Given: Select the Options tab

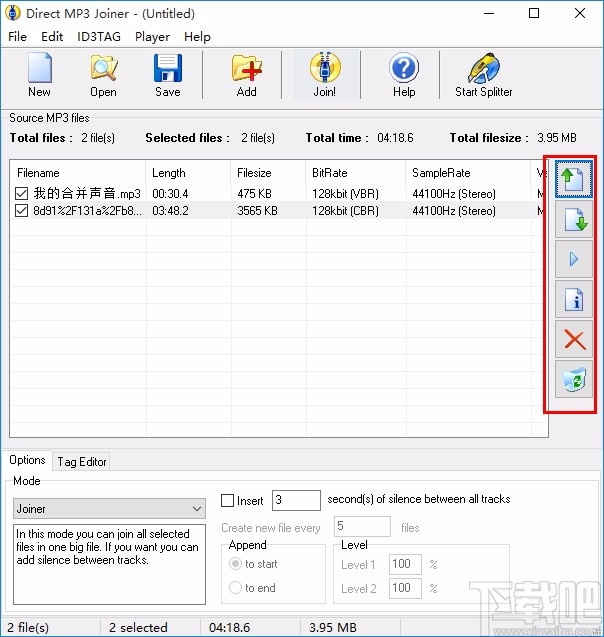Looking at the screenshot, I should pyautogui.click(x=27, y=460).
